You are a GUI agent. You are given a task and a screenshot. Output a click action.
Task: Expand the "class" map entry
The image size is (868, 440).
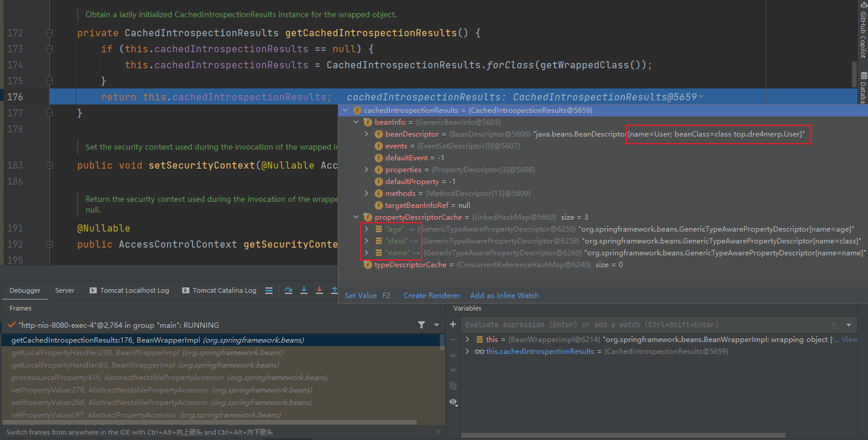click(x=367, y=241)
